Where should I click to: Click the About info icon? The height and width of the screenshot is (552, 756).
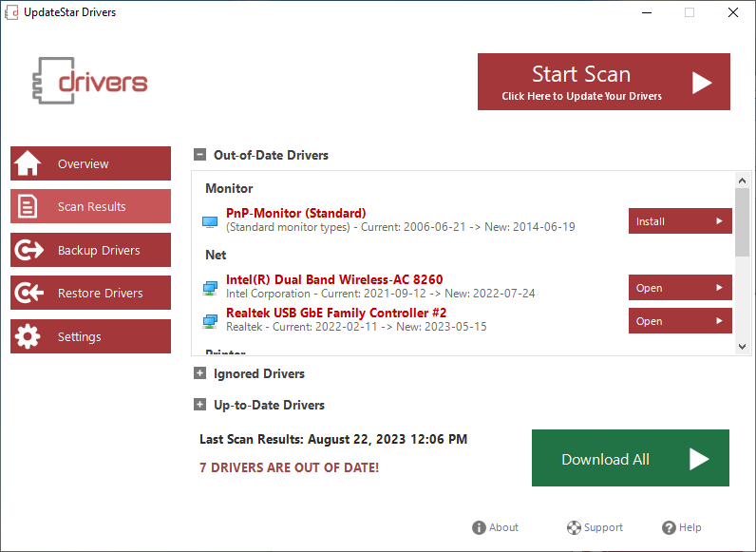(x=480, y=527)
